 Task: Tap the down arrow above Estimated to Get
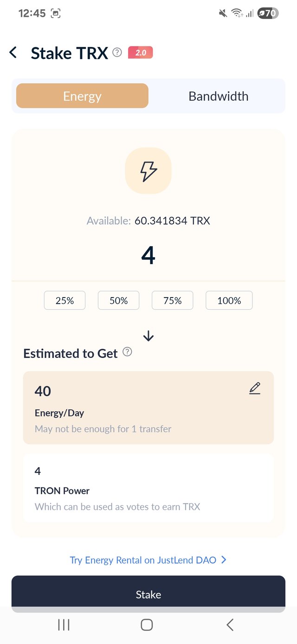(148, 336)
